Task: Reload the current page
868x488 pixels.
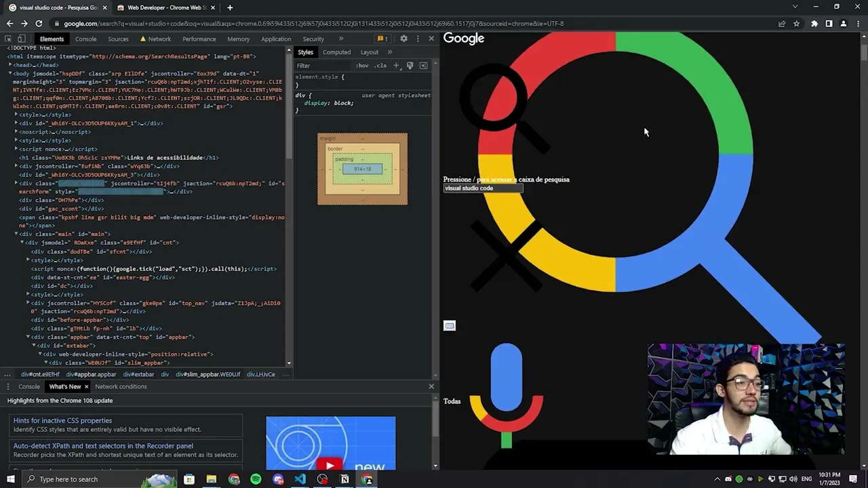Action: 39,24
